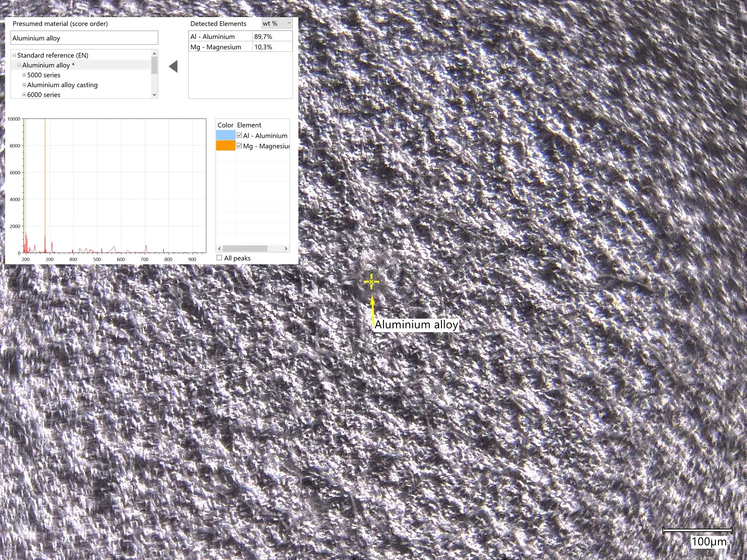Click element list scroll right arrow

click(x=286, y=249)
